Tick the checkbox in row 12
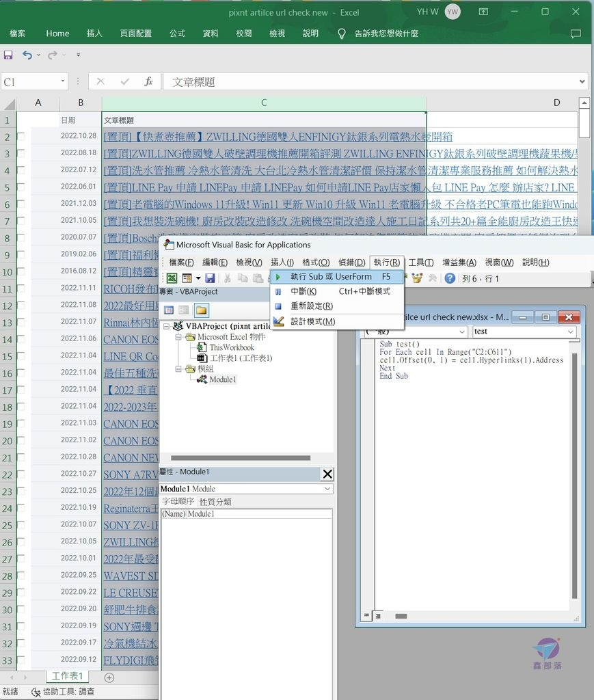This screenshot has width=594, height=700. pyautogui.click(x=21, y=306)
